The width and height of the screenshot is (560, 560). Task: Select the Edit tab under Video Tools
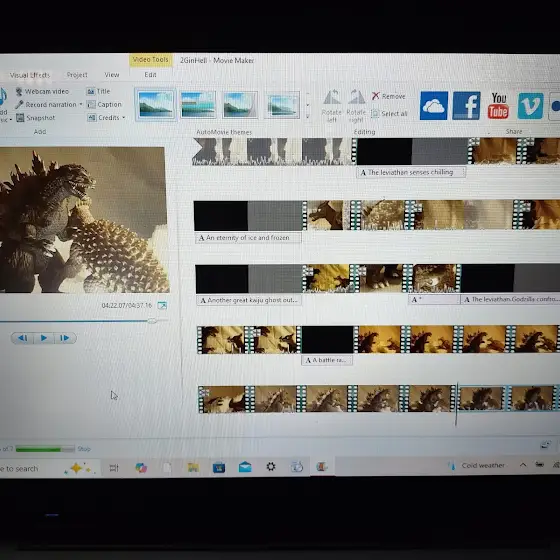[150, 74]
